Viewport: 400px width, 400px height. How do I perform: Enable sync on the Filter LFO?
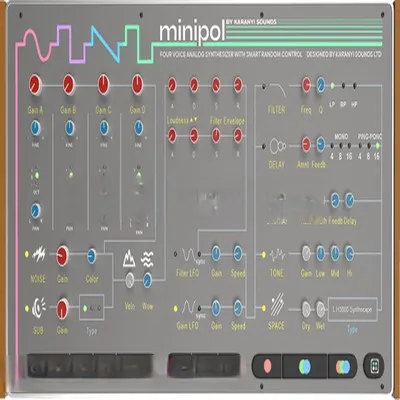(x=199, y=254)
